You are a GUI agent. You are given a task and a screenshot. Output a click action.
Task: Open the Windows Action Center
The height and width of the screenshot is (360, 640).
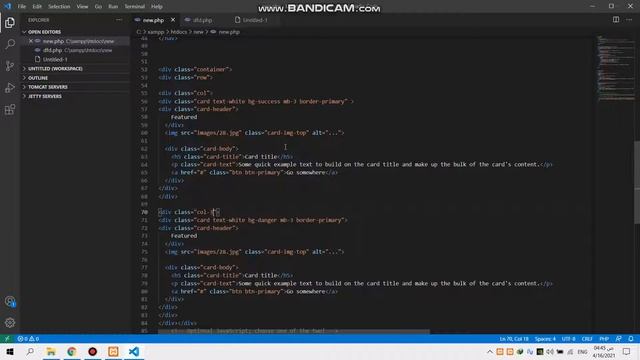click(x=626, y=351)
